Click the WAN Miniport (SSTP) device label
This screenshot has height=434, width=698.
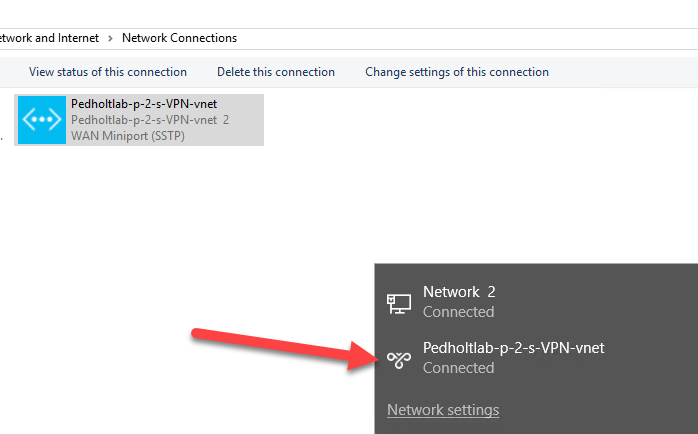pos(128,136)
